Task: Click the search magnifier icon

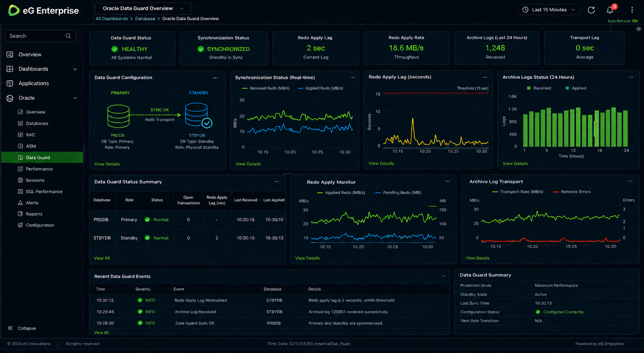Action: [68, 36]
